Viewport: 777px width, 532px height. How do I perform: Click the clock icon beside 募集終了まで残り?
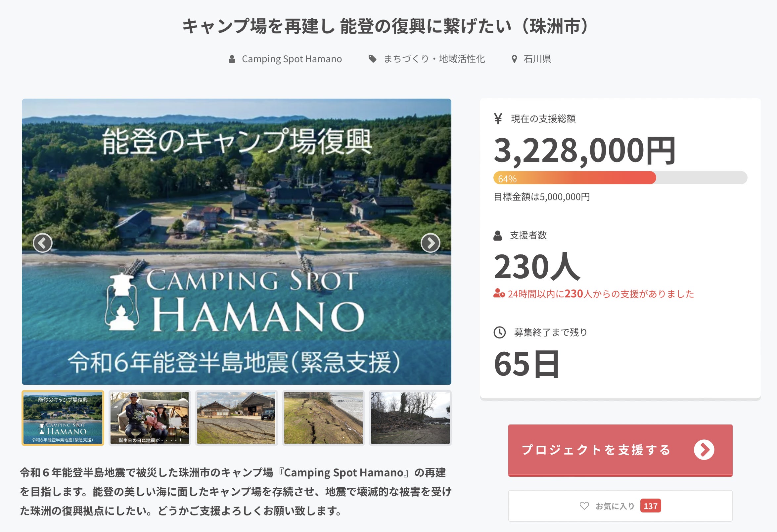coord(499,332)
